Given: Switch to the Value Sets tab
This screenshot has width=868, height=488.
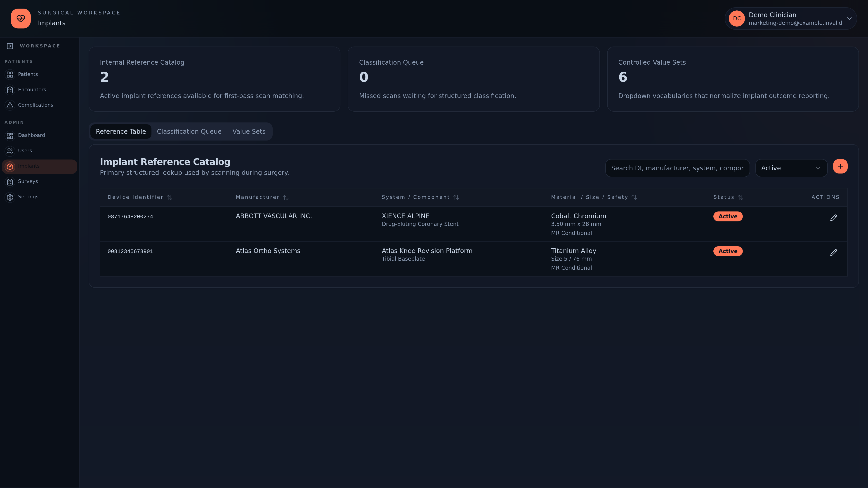Looking at the screenshot, I should click(249, 131).
